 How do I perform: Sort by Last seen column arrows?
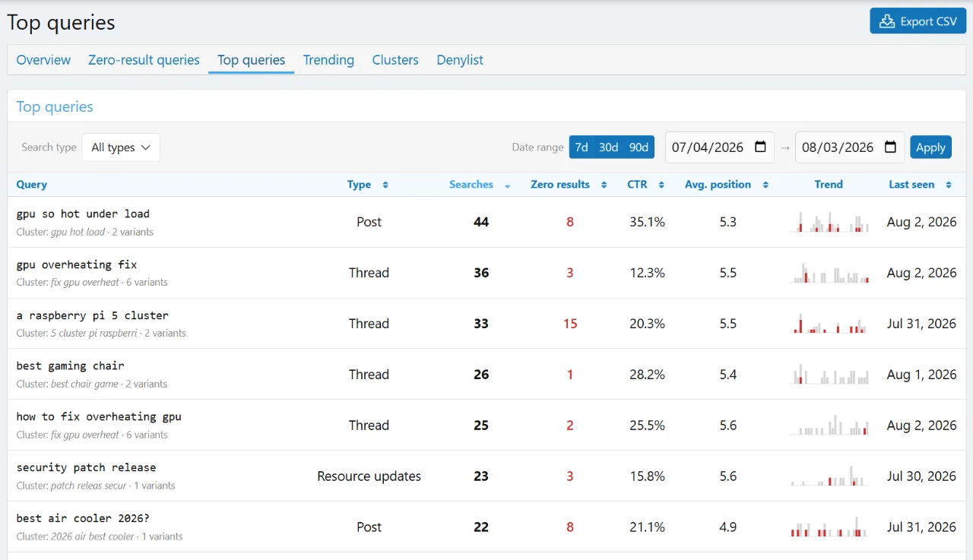[949, 185]
